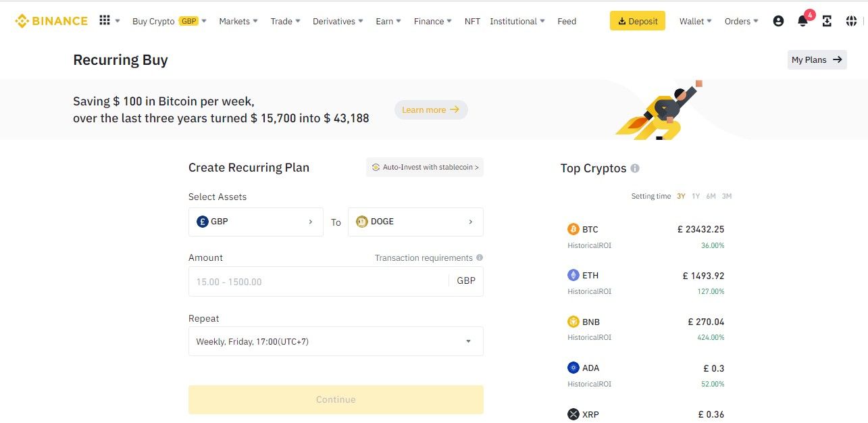Open the Earn menu
The image size is (868, 423).
[x=388, y=21]
